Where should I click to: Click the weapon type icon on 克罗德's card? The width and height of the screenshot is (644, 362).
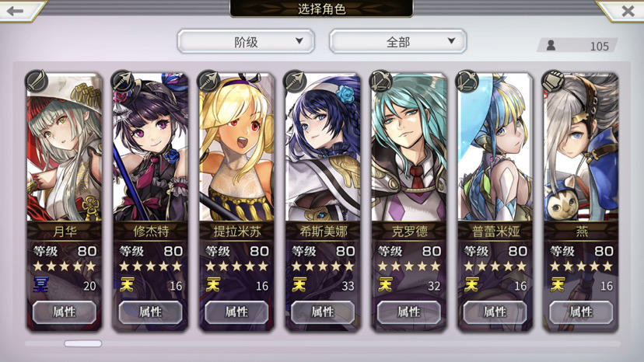381,81
